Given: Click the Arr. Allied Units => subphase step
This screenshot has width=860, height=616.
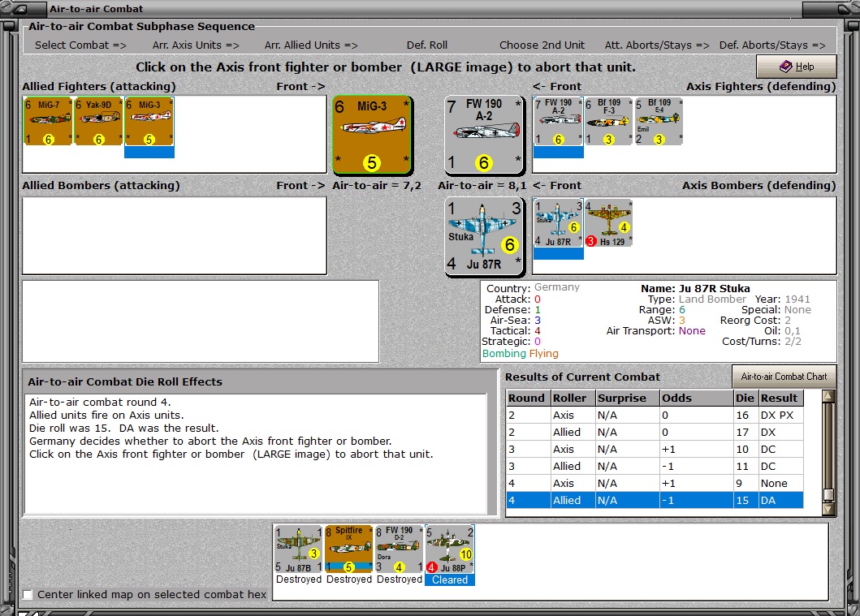Looking at the screenshot, I should 311,45.
